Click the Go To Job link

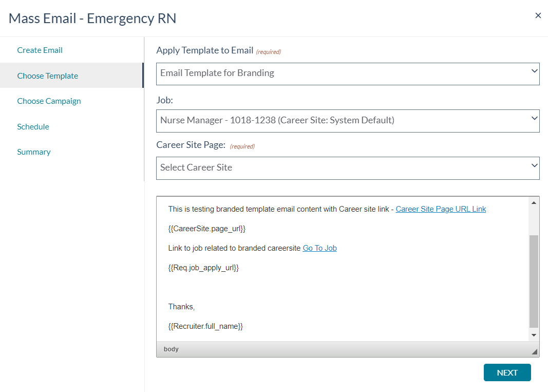[x=319, y=248]
